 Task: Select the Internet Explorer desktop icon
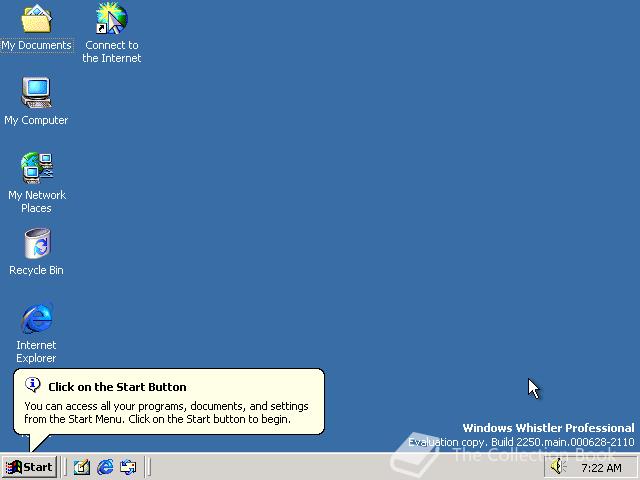(36, 318)
